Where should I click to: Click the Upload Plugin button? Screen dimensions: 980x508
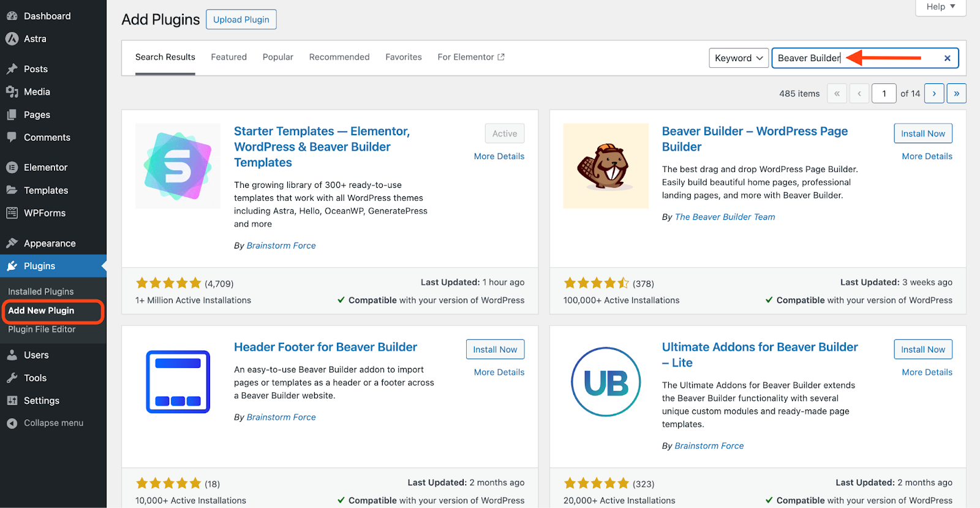(x=241, y=20)
